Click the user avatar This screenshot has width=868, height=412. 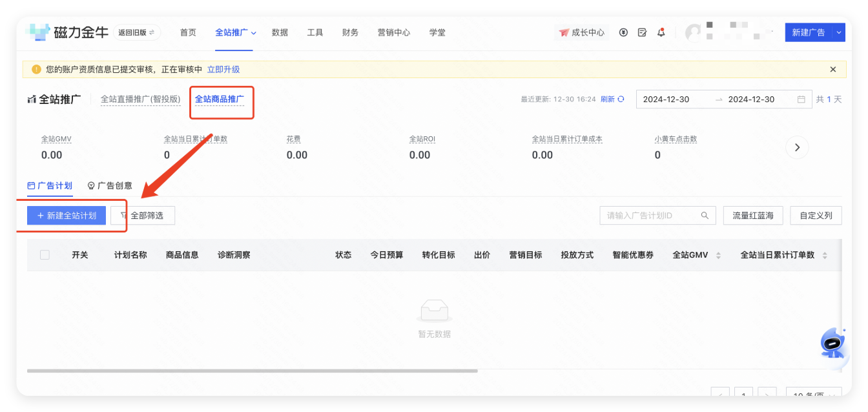point(693,32)
